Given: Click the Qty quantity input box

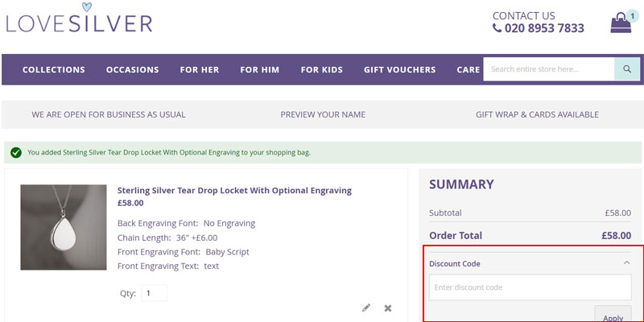Looking at the screenshot, I should [x=154, y=293].
